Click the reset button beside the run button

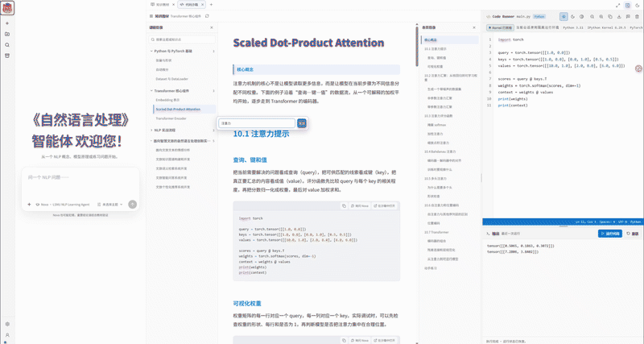[x=633, y=234]
